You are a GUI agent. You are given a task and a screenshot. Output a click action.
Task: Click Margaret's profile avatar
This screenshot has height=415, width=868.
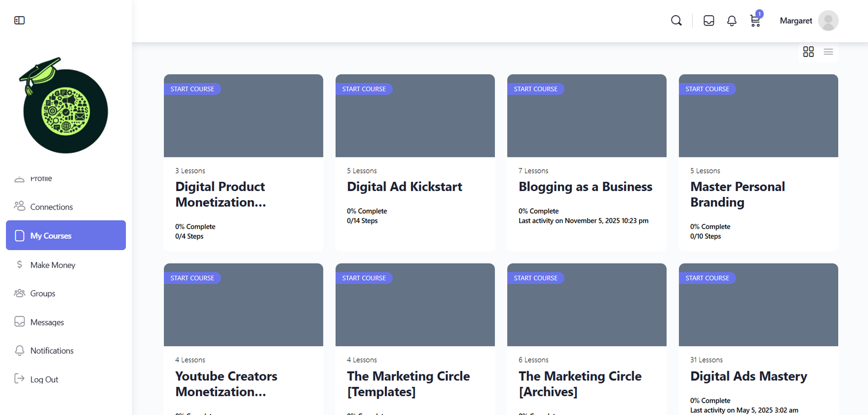828,21
